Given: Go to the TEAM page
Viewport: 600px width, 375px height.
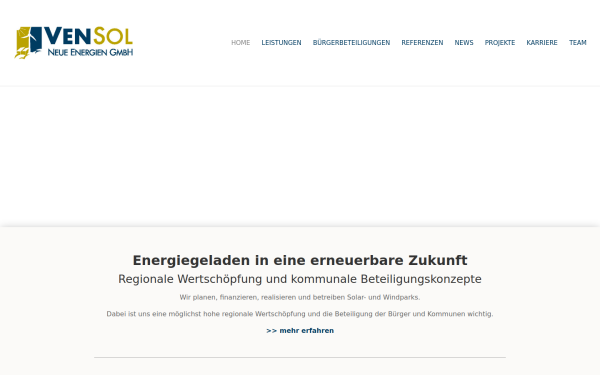Looking at the screenshot, I should [x=577, y=43].
